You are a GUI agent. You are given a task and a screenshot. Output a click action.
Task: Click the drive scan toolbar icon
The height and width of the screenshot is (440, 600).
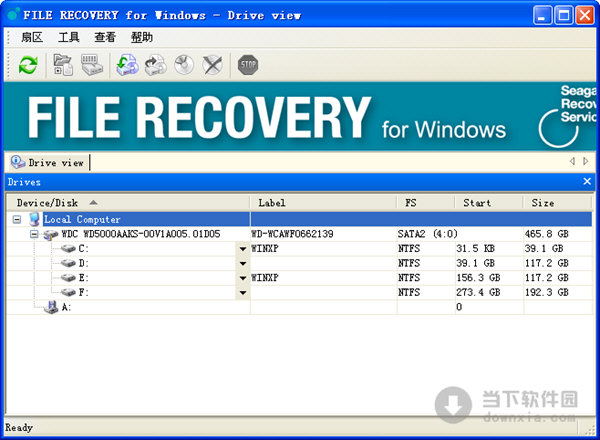(92, 65)
